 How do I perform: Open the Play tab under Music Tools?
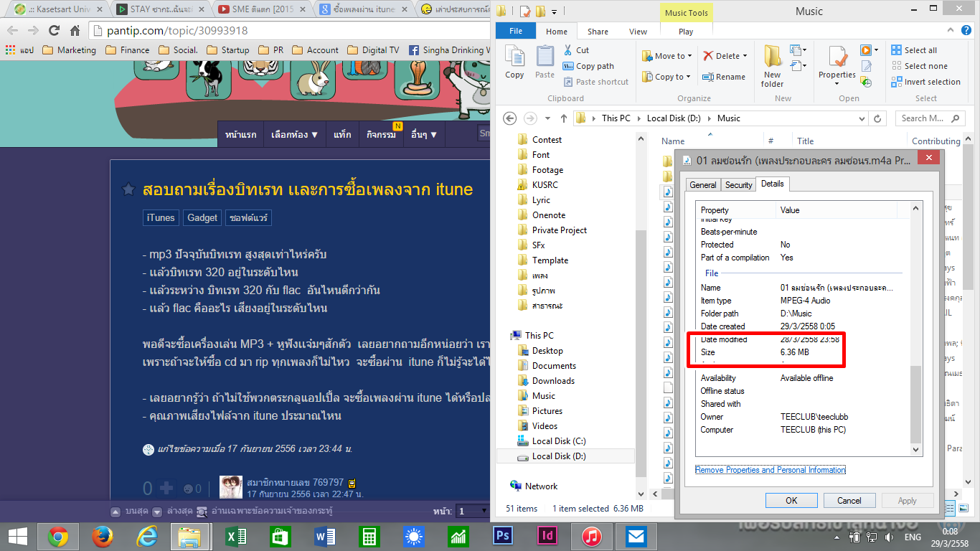(686, 31)
